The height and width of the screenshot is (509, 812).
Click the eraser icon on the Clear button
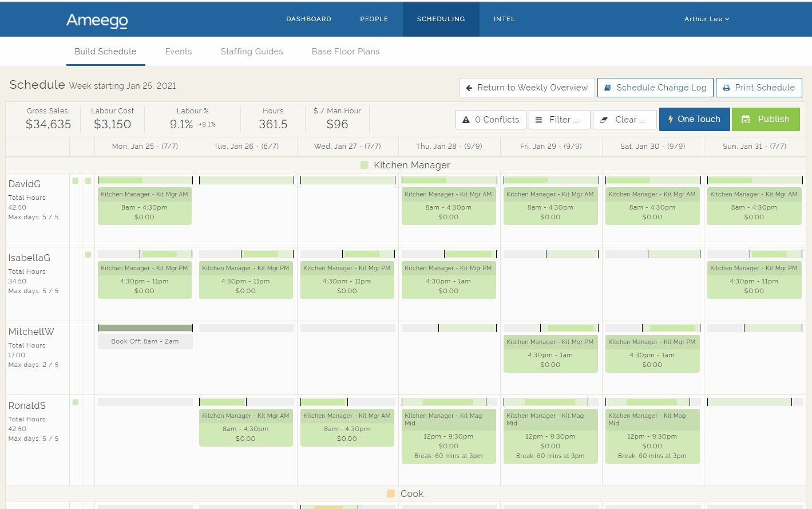(604, 120)
